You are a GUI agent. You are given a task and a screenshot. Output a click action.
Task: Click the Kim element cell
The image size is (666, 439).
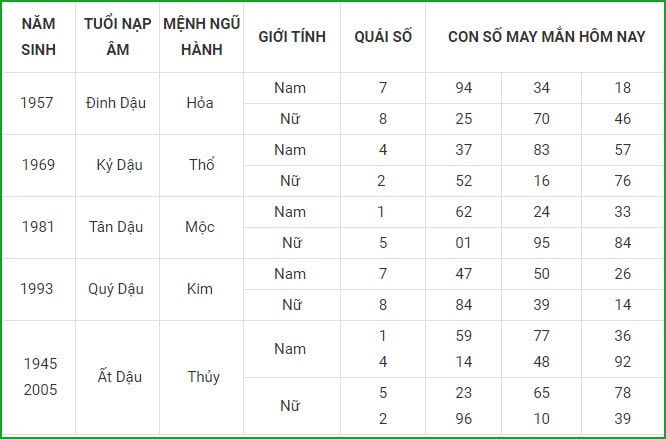coord(200,289)
